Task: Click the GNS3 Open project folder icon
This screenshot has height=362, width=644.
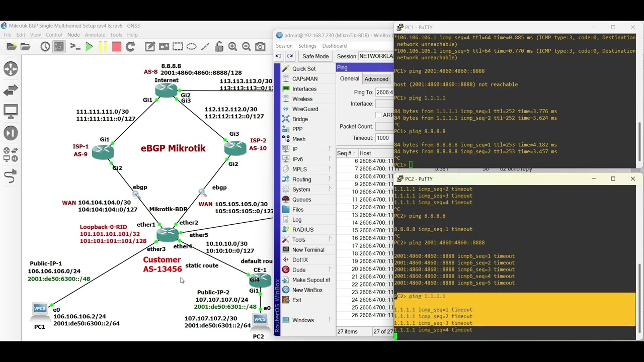Action: pos(25,47)
